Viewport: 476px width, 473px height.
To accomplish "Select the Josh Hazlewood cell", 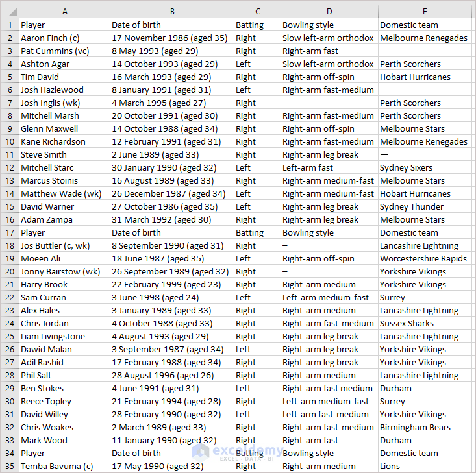I will (x=64, y=90).
